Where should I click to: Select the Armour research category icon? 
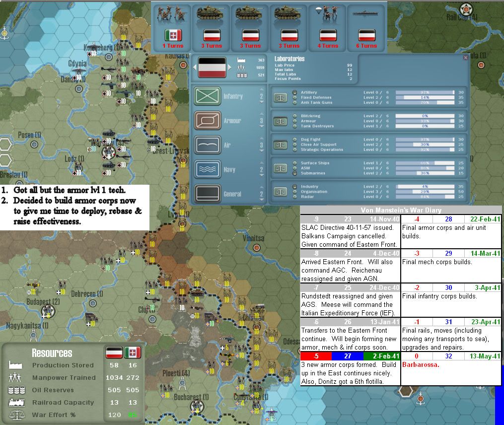point(208,121)
